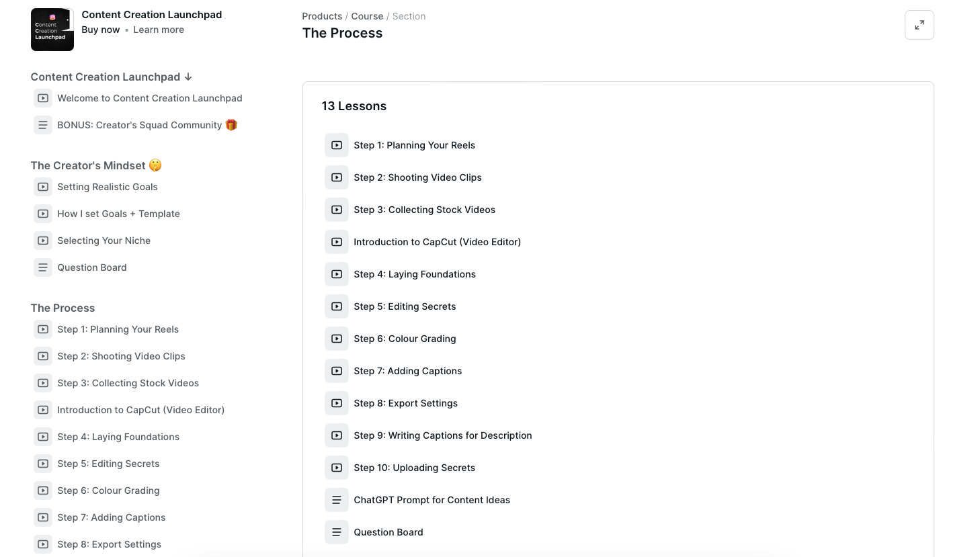Image resolution: width=980 pixels, height=557 pixels.
Task: Open Step 9: Writing Captions for Description
Action: coord(443,435)
